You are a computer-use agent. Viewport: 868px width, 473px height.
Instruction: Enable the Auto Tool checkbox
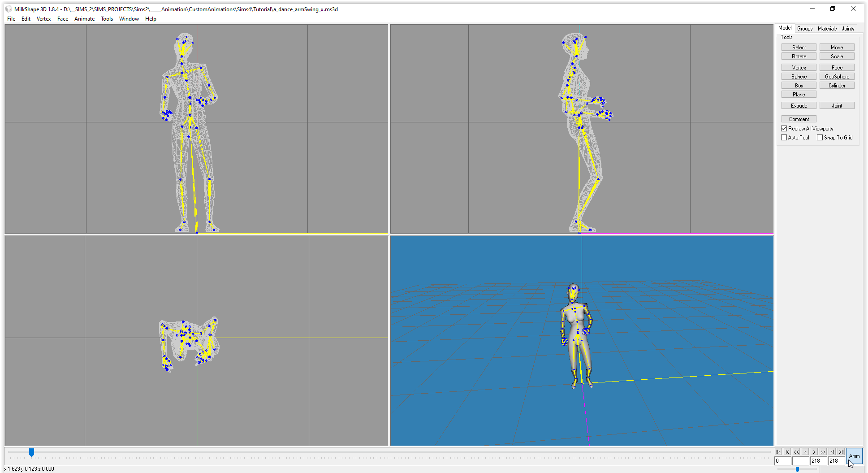pos(784,138)
